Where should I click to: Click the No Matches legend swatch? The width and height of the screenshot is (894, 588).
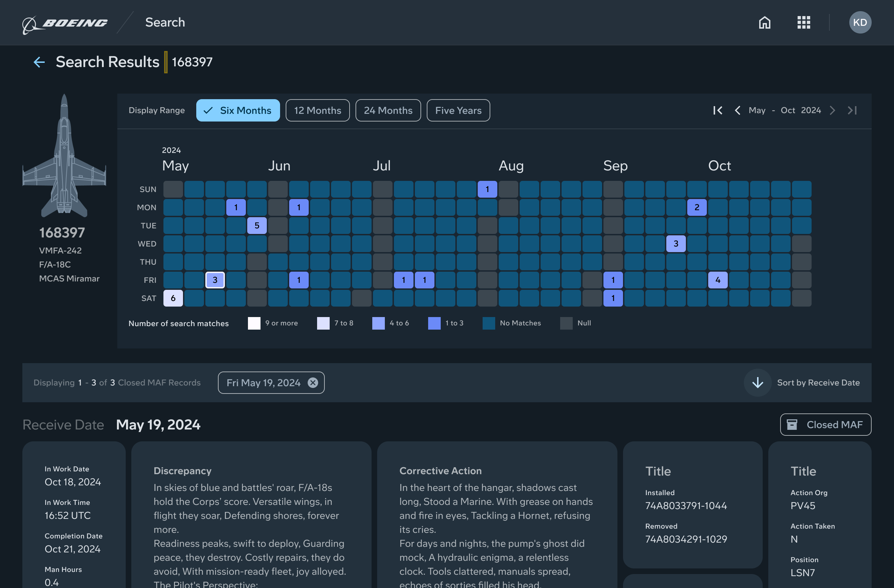pyautogui.click(x=489, y=323)
